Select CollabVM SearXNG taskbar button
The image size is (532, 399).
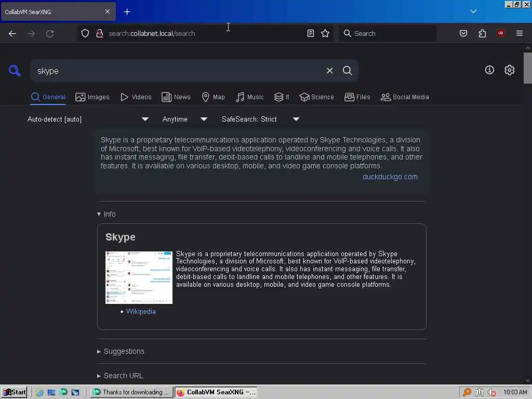click(216, 392)
